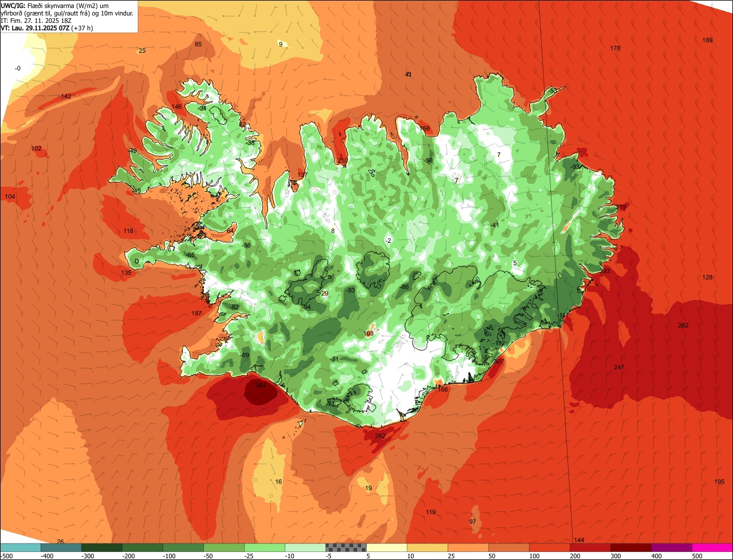
Task: Click the 187 value in Faxaflói bay
Action: (x=196, y=314)
